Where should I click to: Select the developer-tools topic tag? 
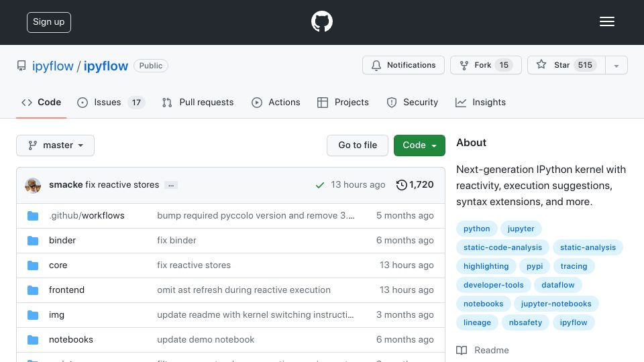coord(494,285)
